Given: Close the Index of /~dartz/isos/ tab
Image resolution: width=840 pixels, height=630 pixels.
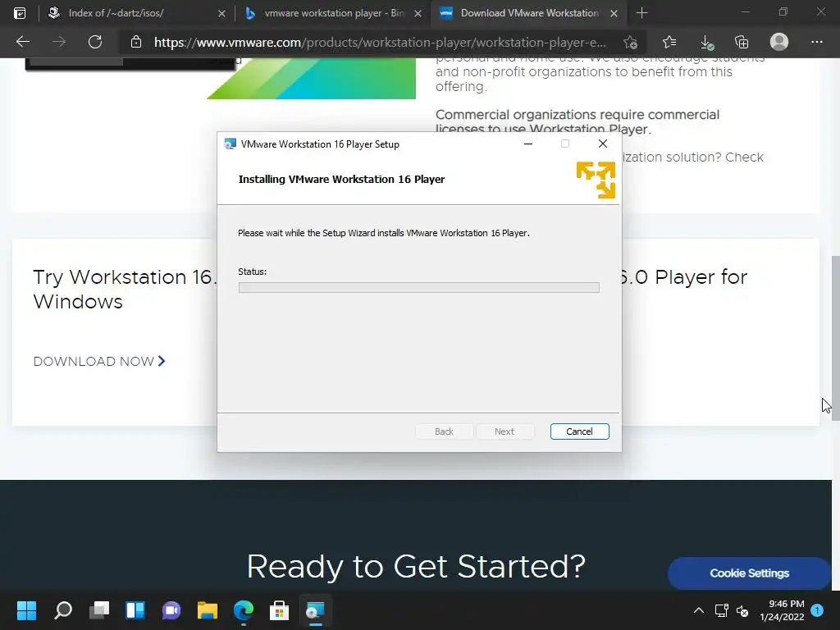Looking at the screenshot, I should [x=221, y=13].
